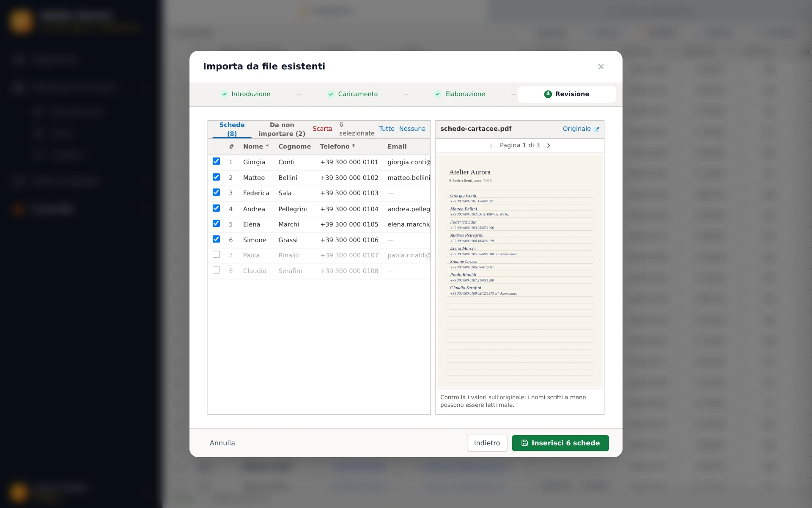The image size is (812, 508).
Task: Check the Claudio Serafini row checkbox
Action: point(216,270)
